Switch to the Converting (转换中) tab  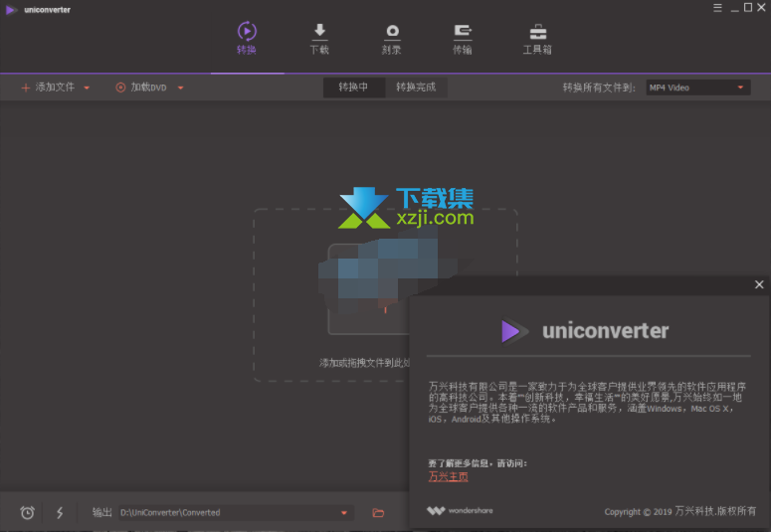tap(353, 88)
